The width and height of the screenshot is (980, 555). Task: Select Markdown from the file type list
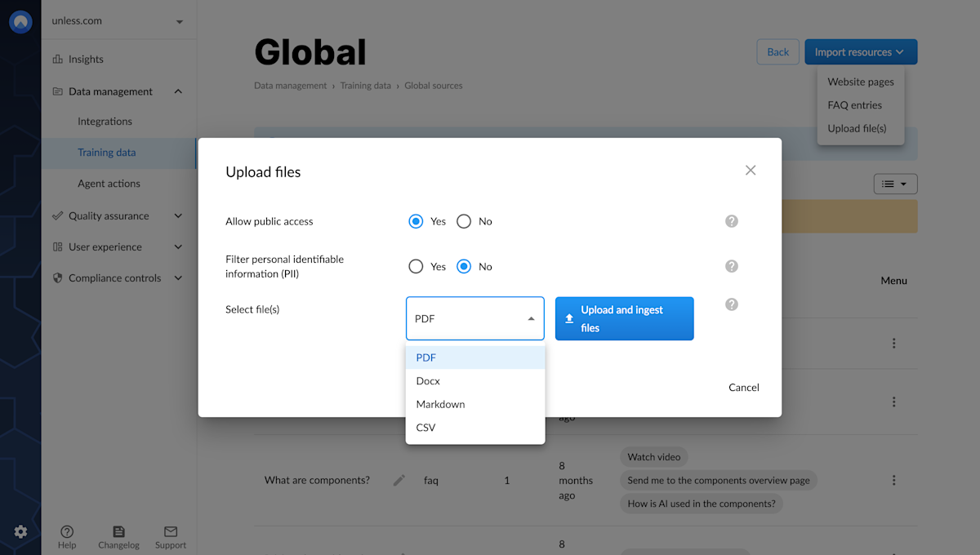[440, 403]
